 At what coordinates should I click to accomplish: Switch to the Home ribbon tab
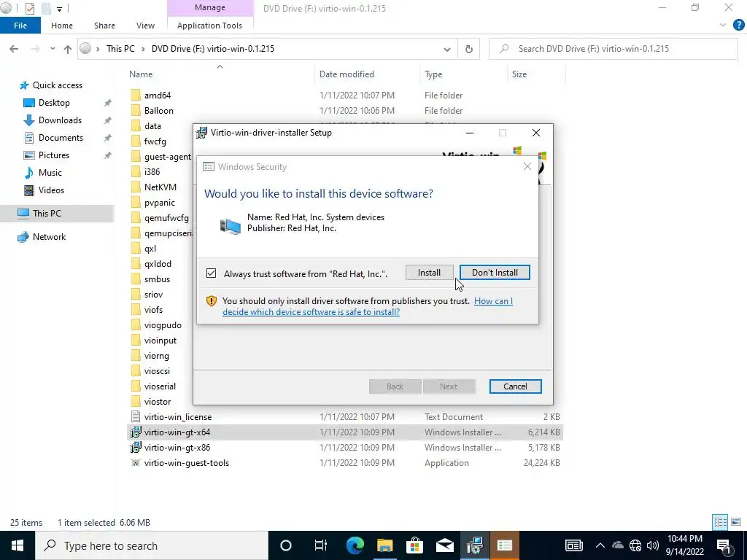[62, 26]
